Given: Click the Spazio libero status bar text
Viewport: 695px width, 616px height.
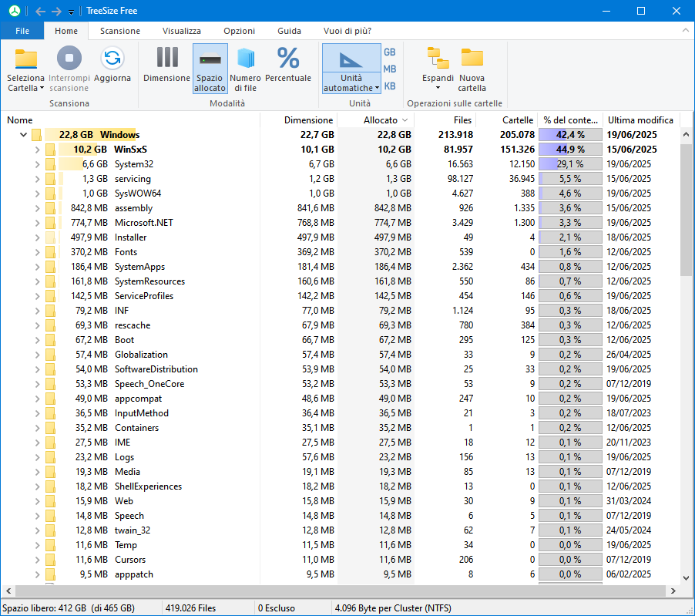Looking at the screenshot, I should pyautogui.click(x=69, y=608).
